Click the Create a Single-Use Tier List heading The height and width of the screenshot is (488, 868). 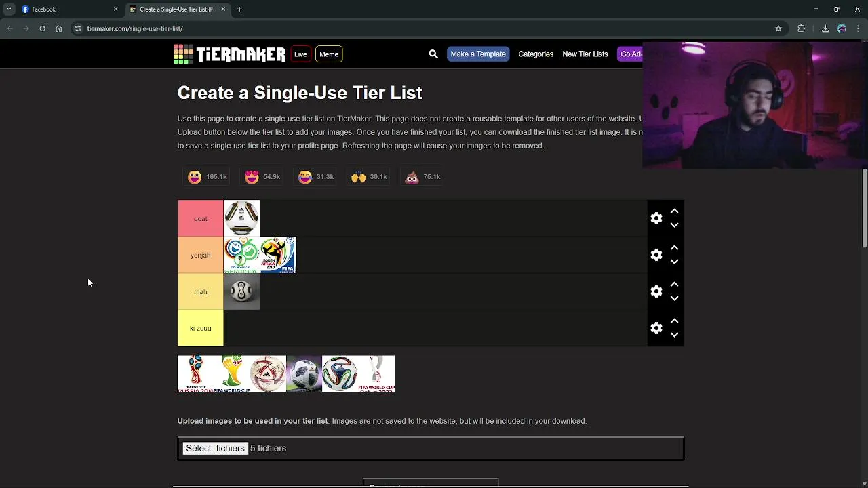(x=300, y=93)
